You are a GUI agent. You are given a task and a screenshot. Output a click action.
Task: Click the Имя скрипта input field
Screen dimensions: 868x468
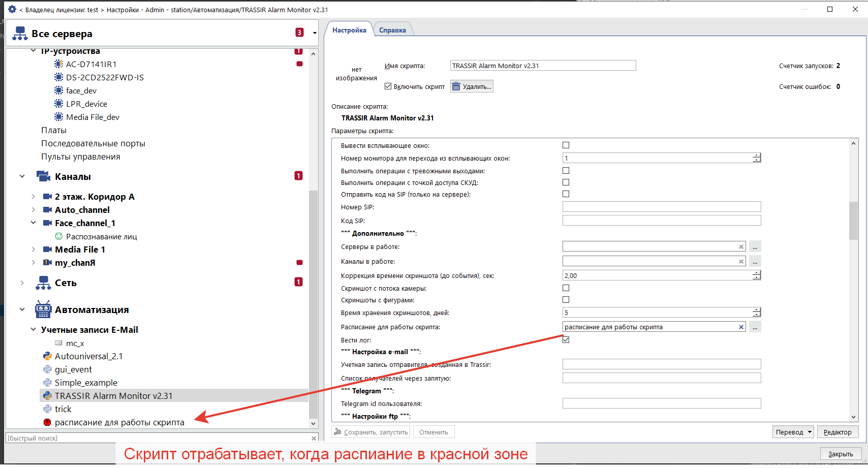(x=543, y=66)
